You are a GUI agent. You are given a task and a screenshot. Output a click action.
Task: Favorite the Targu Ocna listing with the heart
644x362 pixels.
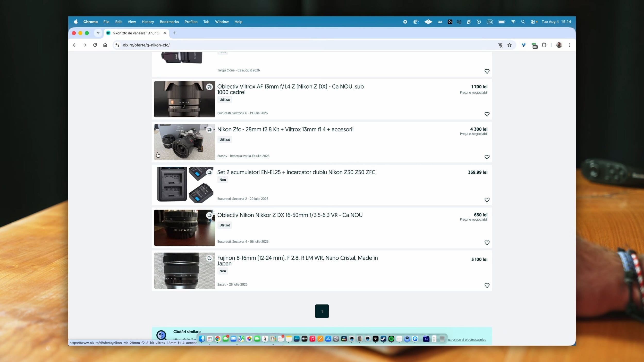tap(487, 71)
